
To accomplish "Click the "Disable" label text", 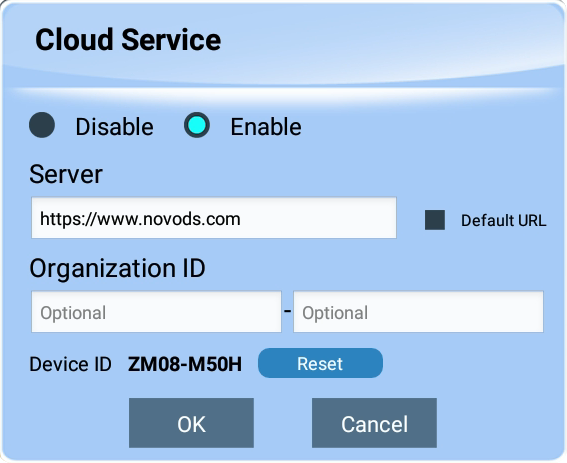I will point(114,127).
